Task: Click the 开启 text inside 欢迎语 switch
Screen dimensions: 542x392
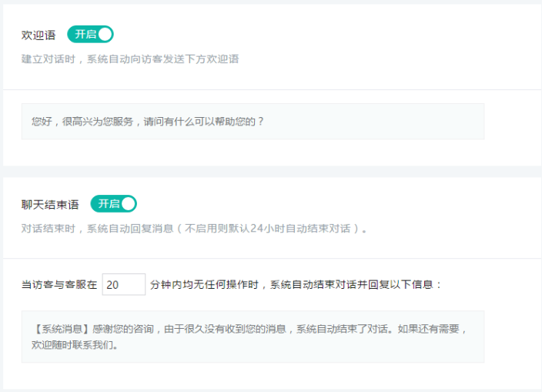Action: 84,34
